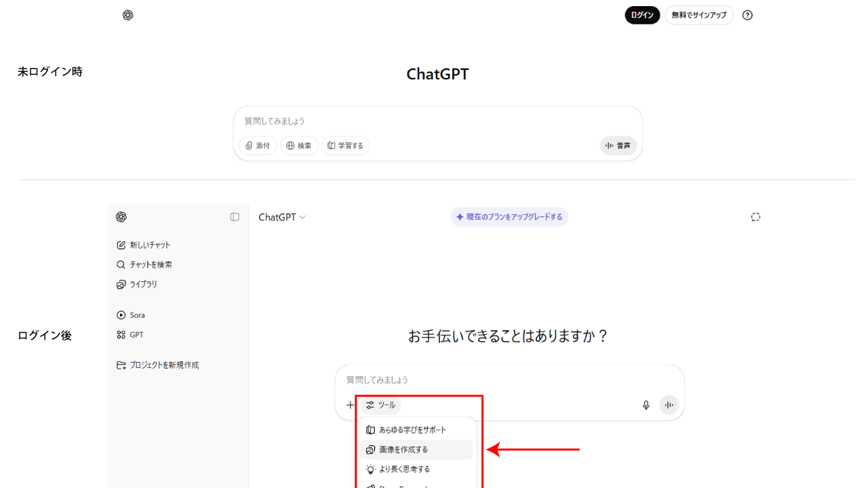The height and width of the screenshot is (488, 868).
Task: Select 画像を作成する from the tools menu
Action: pos(416,449)
